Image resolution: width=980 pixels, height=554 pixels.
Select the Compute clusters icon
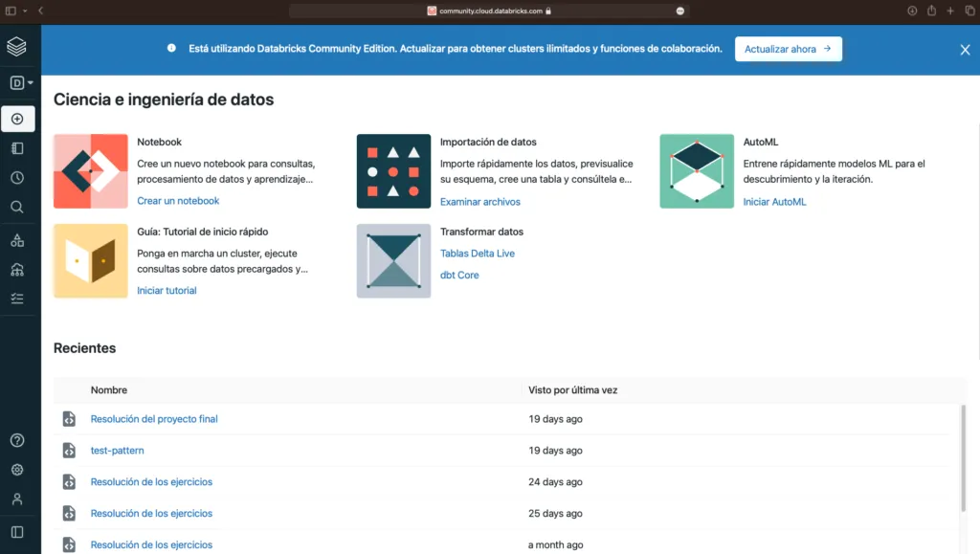(x=17, y=269)
